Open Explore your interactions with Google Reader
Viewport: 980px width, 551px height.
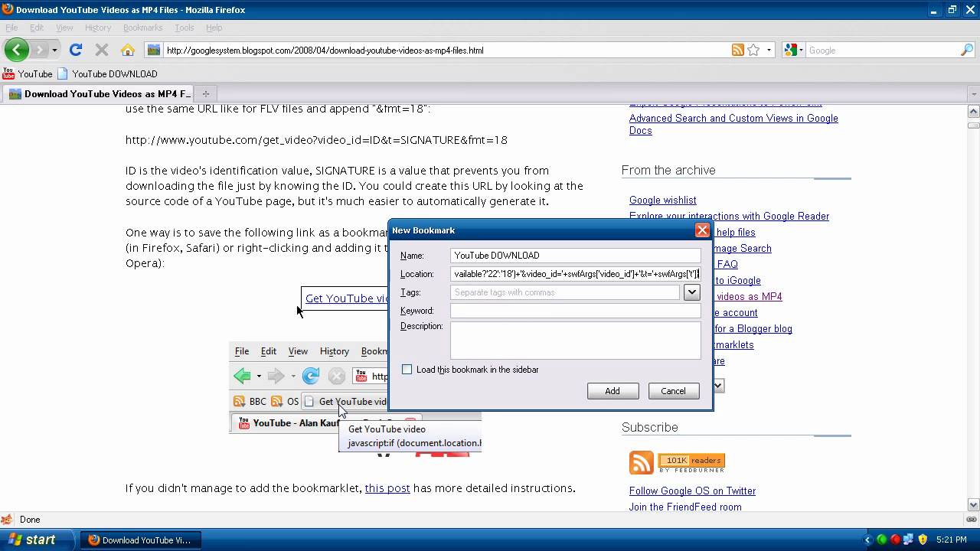coord(729,216)
